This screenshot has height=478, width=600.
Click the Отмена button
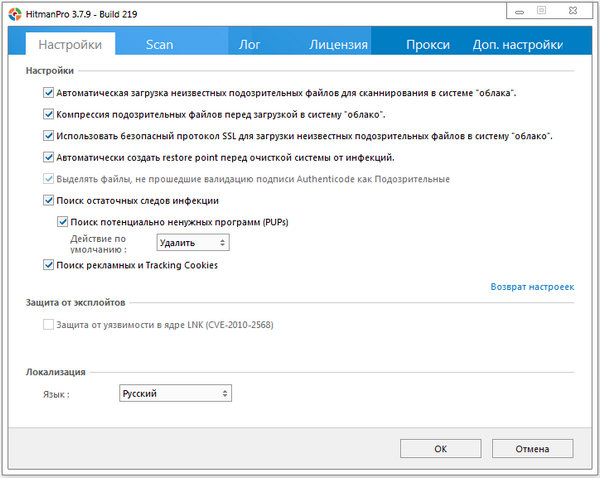pos(532,449)
